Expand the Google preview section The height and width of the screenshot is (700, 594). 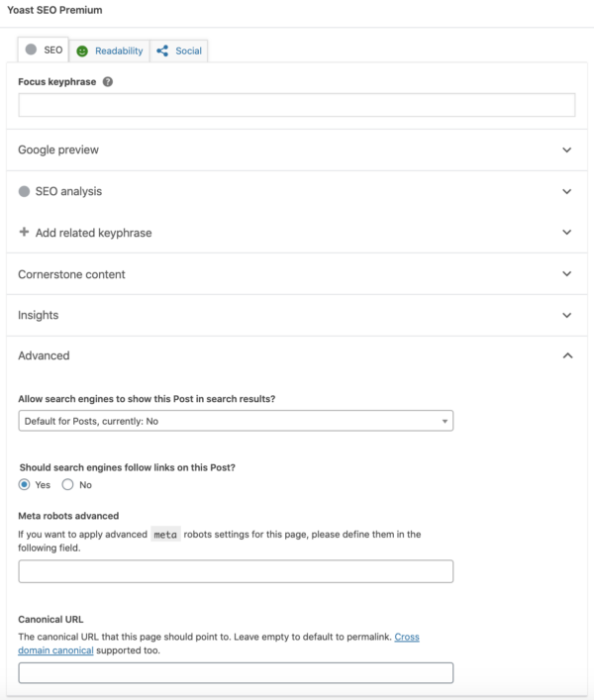297,150
